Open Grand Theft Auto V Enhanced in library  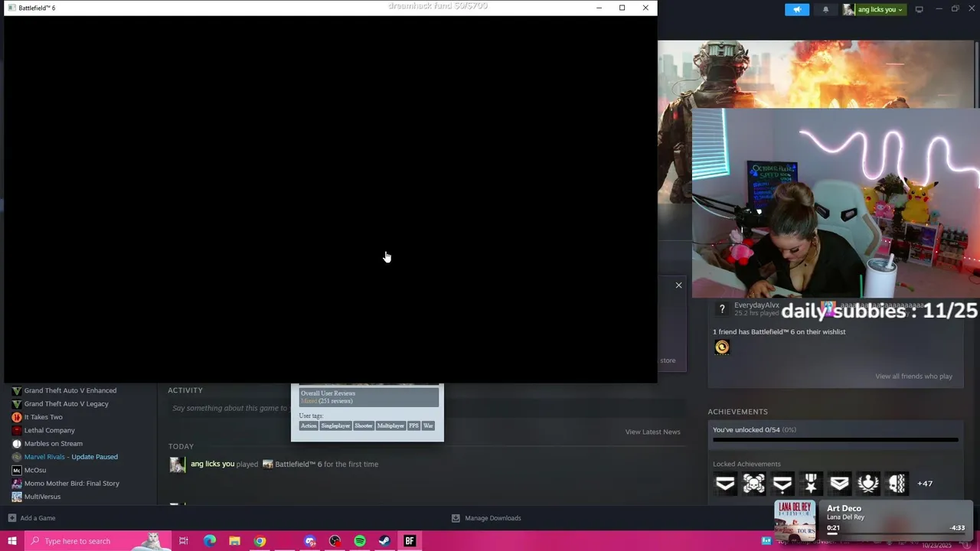click(70, 390)
